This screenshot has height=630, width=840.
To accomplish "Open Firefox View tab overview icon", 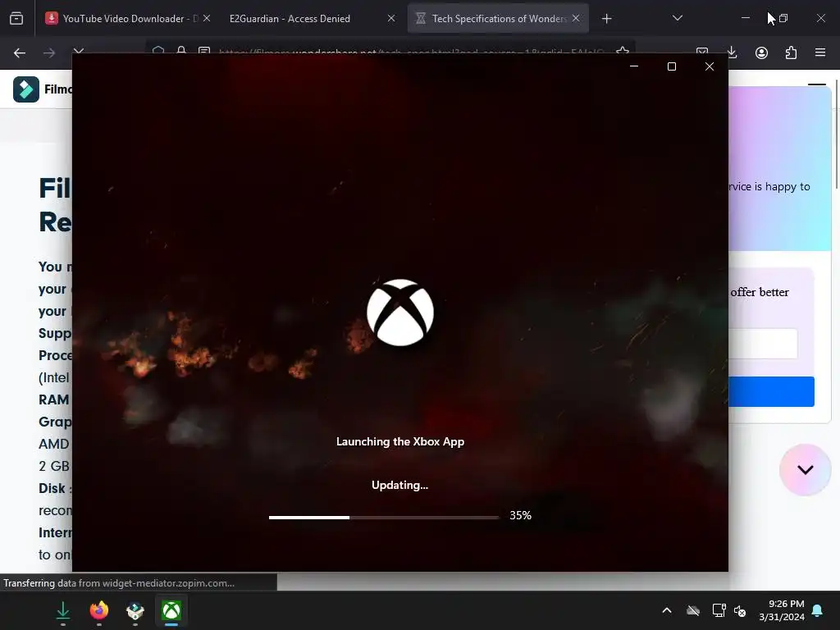I will (x=16, y=19).
